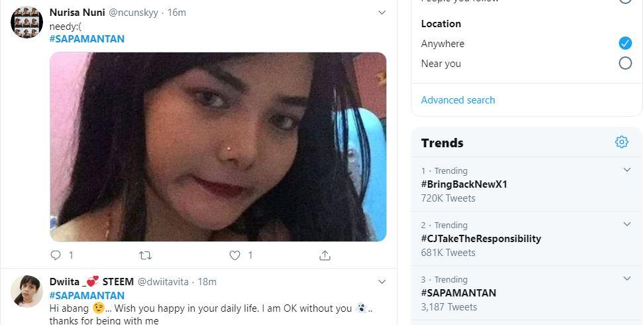The width and height of the screenshot is (644, 325).
Task: Retweet Nurisa Nuni's tweet
Action: 145,255
